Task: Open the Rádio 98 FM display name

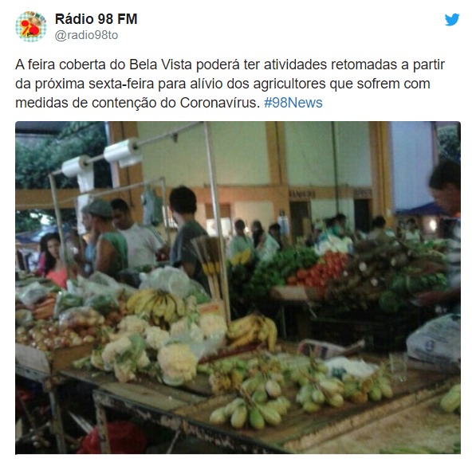Action: [96, 19]
